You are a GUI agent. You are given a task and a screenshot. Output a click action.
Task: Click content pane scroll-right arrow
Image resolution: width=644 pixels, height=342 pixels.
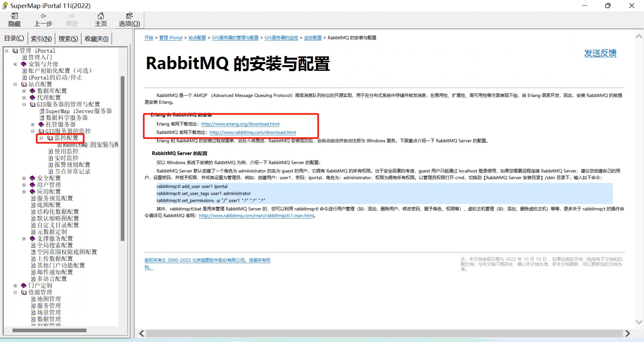click(628, 334)
